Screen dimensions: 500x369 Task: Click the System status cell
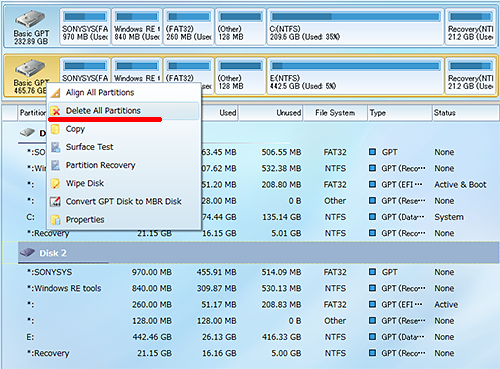pos(449,217)
